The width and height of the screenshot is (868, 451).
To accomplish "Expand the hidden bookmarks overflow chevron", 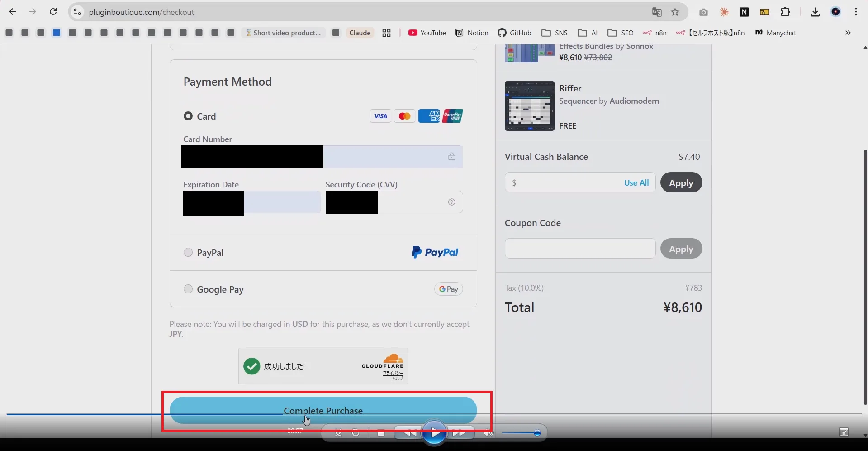I will pyautogui.click(x=848, y=33).
